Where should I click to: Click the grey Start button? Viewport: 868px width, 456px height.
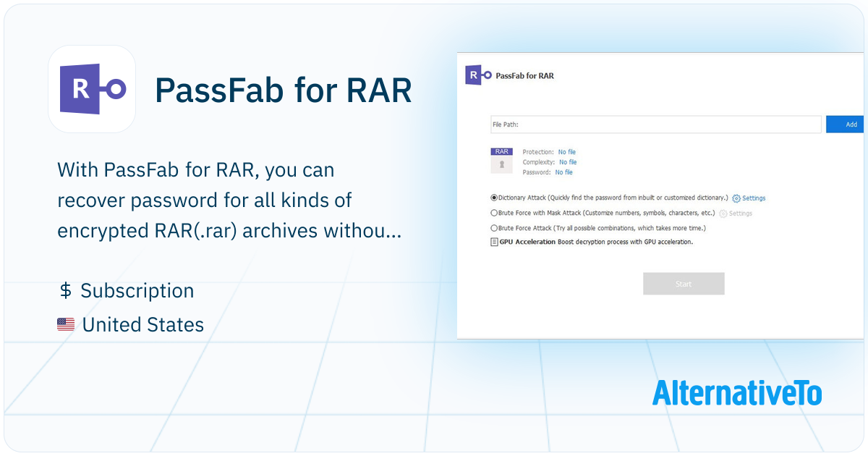pos(684,284)
